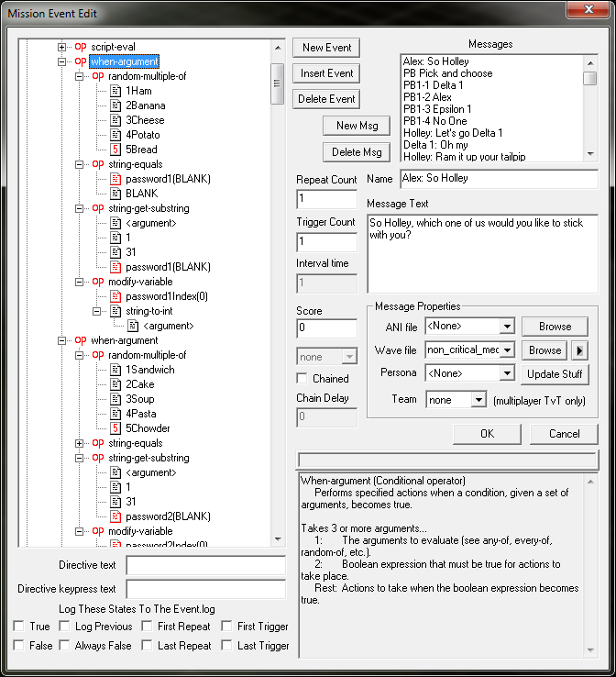Click the Delete Msg button
The image size is (616, 677).
(x=357, y=152)
